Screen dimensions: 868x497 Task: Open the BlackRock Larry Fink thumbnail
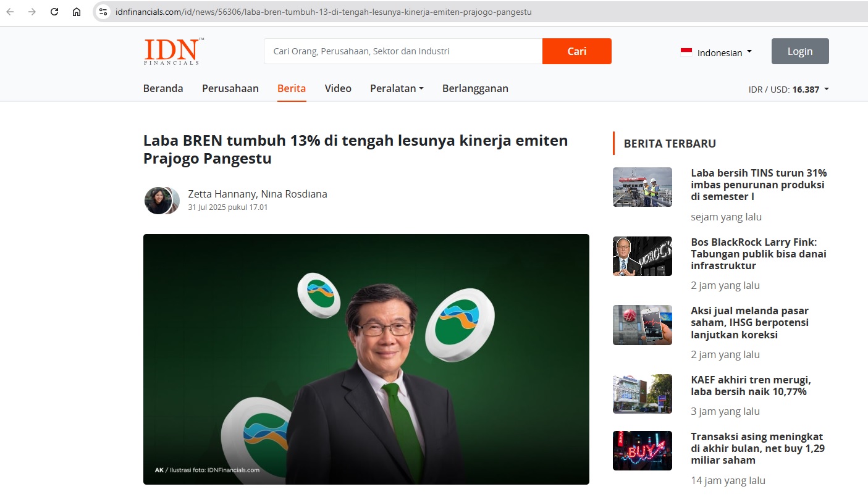click(x=643, y=256)
